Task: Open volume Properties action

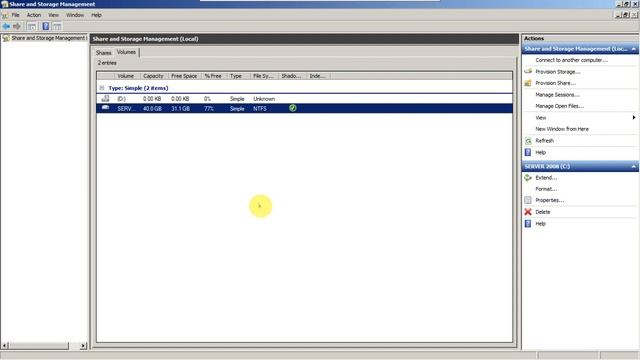Action: pos(549,200)
